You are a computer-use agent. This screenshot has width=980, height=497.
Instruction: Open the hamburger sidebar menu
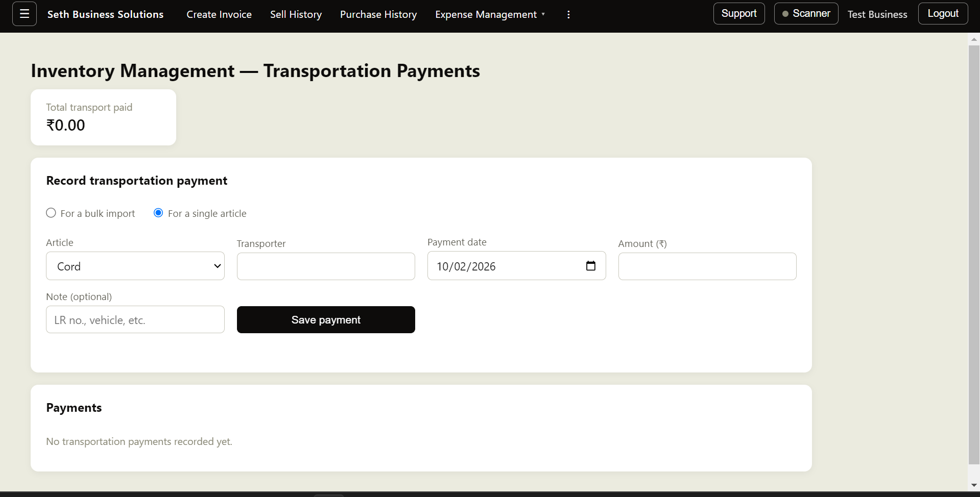coord(25,14)
